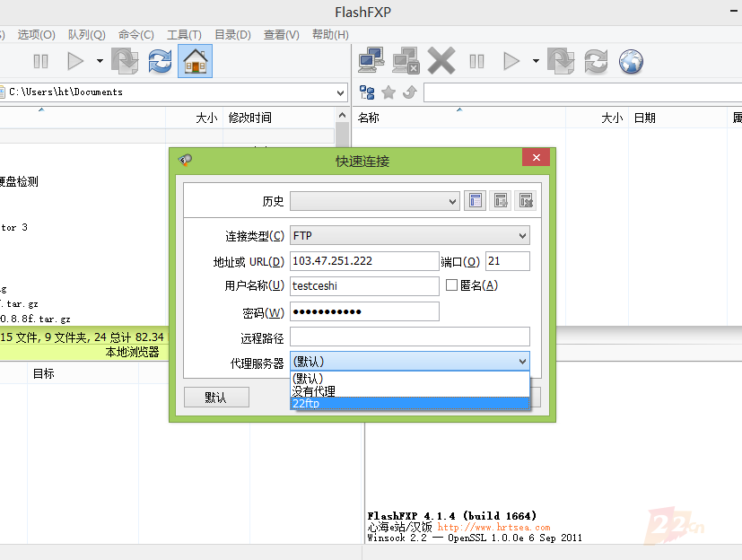Viewport: 742px width, 560px height.
Task: Select (默认) in the proxy list
Action: pos(410,378)
